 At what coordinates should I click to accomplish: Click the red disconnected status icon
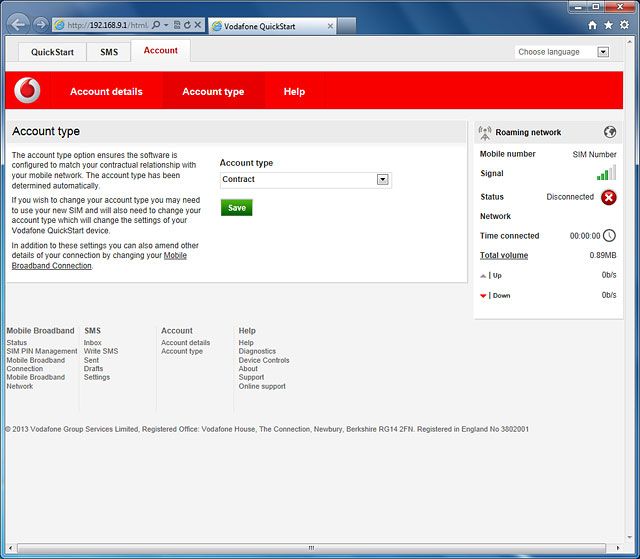coord(608,197)
